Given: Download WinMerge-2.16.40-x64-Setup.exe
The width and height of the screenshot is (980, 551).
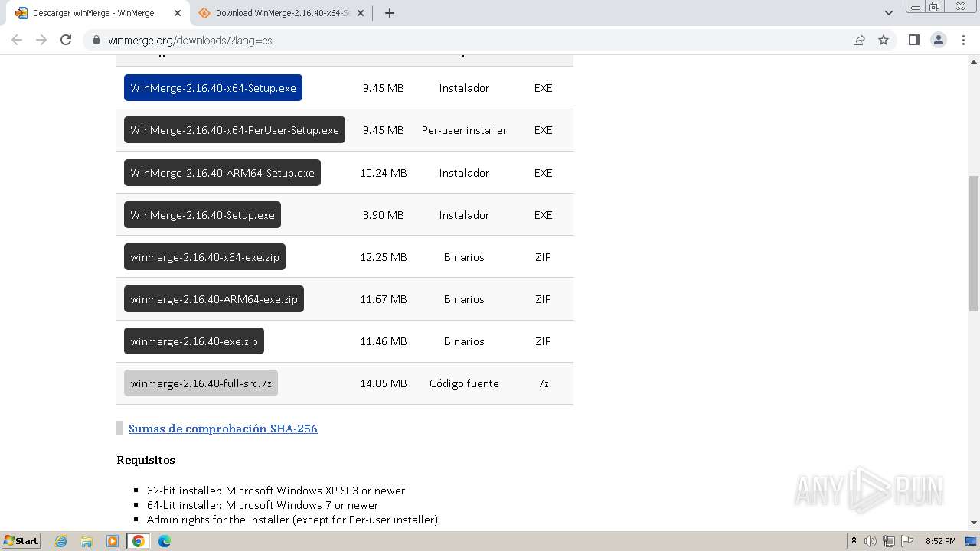Looking at the screenshot, I should pyautogui.click(x=213, y=88).
